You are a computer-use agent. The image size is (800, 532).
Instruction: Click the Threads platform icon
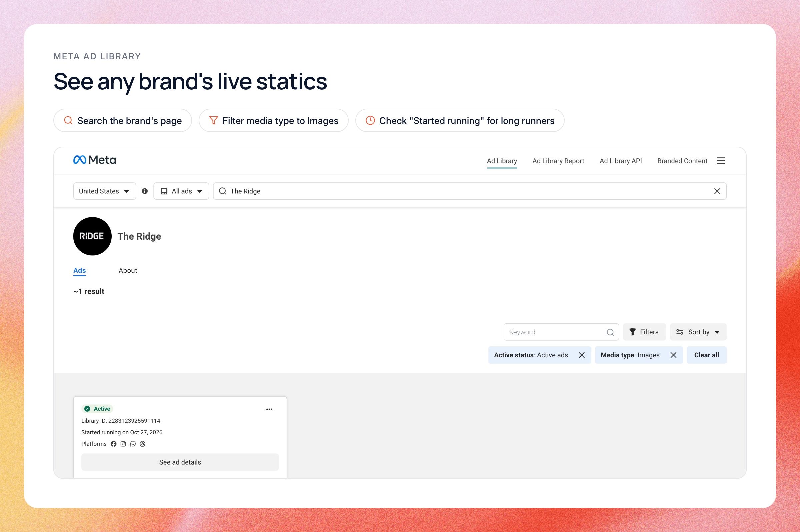pos(142,444)
